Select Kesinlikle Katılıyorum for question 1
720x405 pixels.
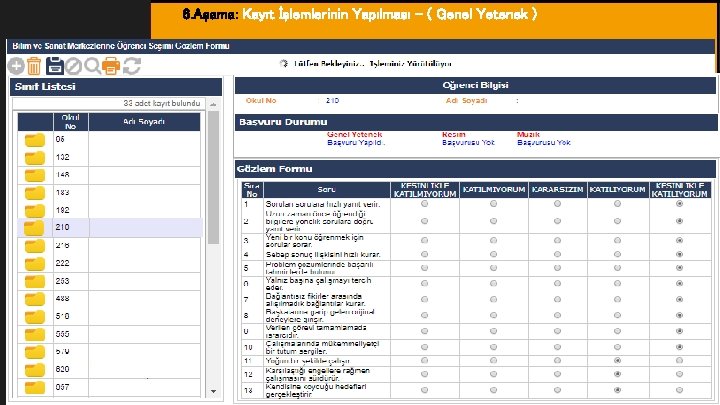679,204
